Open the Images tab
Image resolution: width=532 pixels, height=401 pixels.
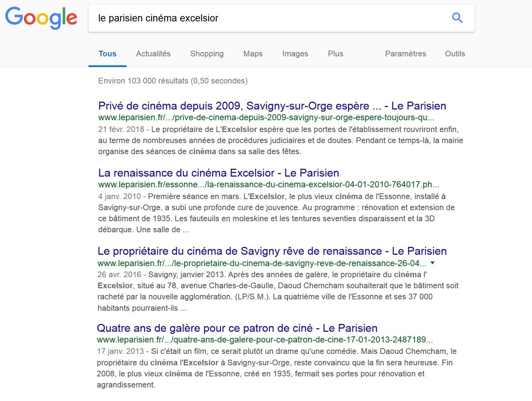click(295, 54)
